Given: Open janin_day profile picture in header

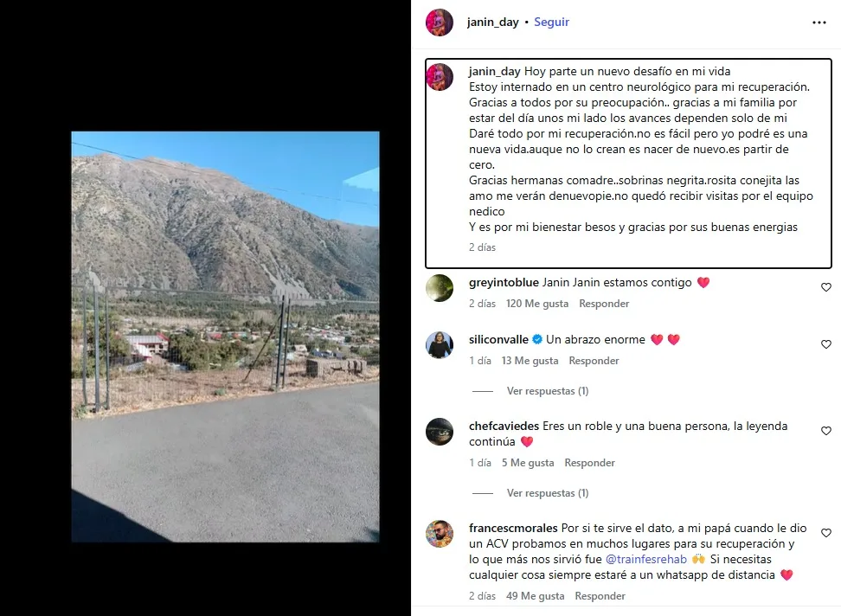Looking at the screenshot, I should coord(440,22).
